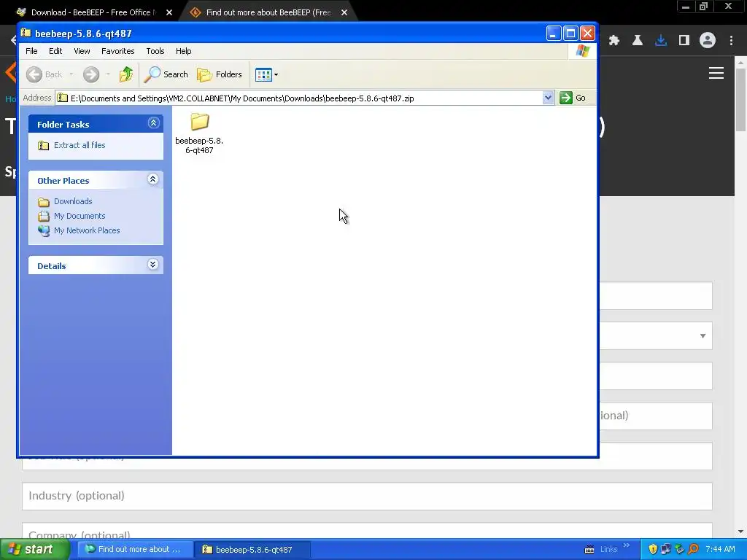
Task: Toggle the browser side panel icon
Action: 684,41
